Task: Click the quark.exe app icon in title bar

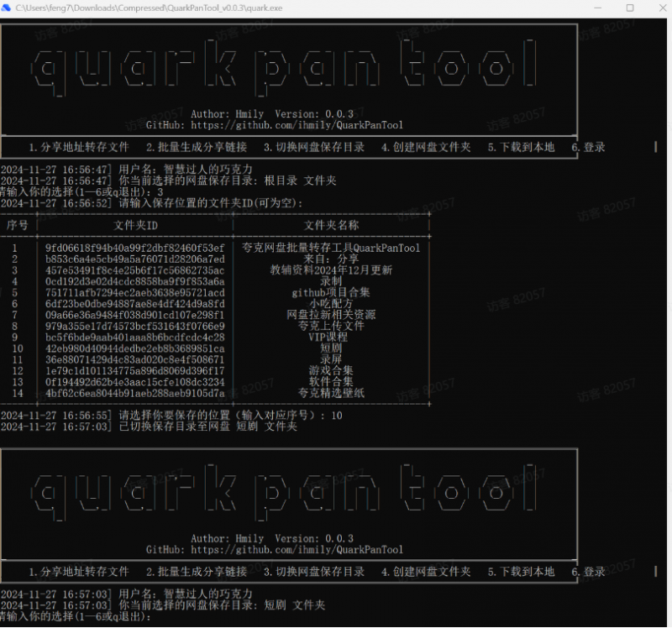Action: point(6,8)
